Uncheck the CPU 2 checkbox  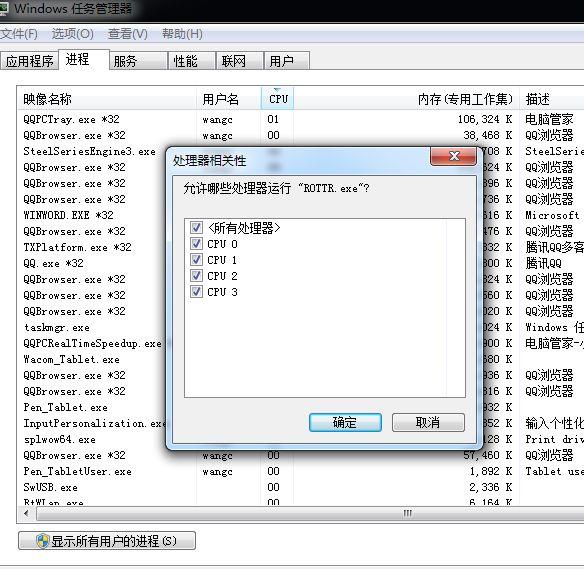point(196,276)
